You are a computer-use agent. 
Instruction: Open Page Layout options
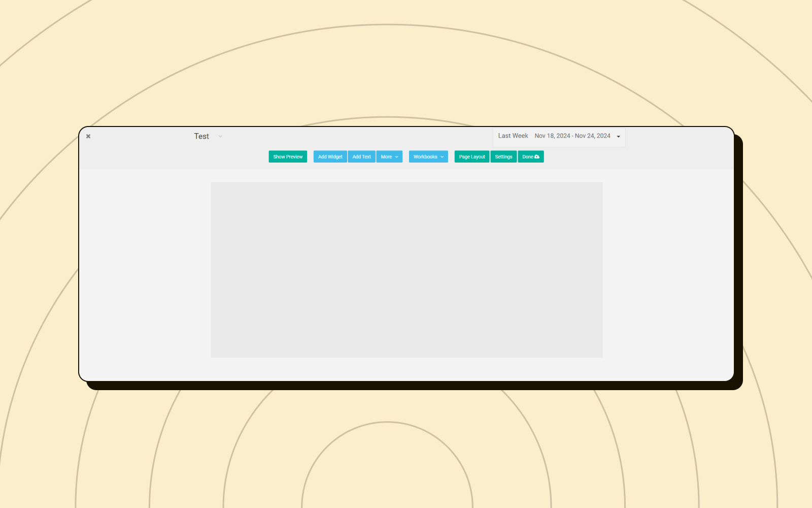[x=472, y=156]
